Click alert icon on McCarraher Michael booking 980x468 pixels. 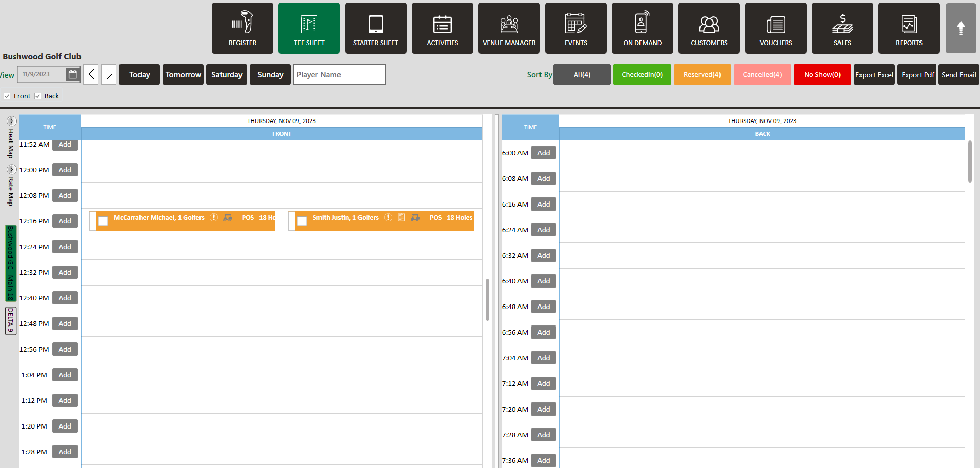pyautogui.click(x=214, y=218)
